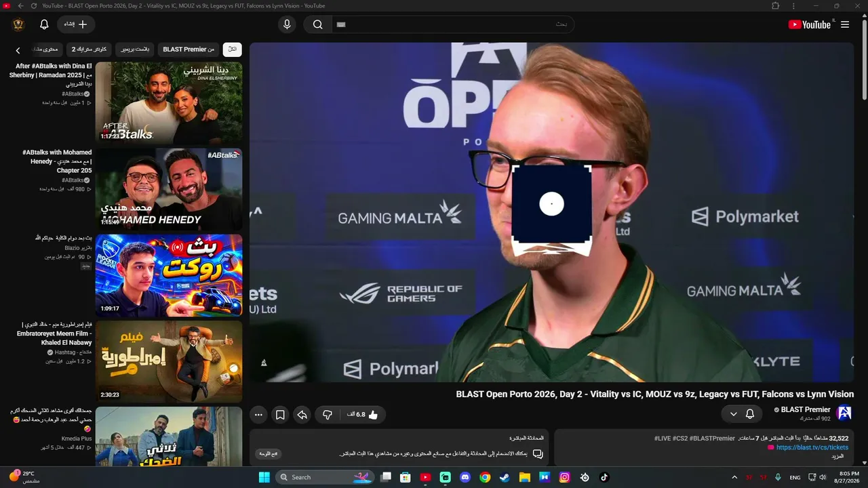The image size is (868, 488).
Task: Show more filter chips with the arrow
Action: point(18,50)
